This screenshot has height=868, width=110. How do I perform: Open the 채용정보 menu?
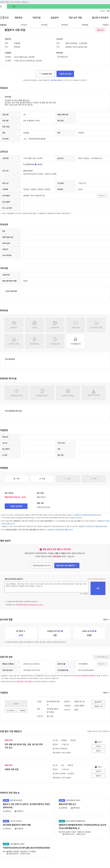19,18
